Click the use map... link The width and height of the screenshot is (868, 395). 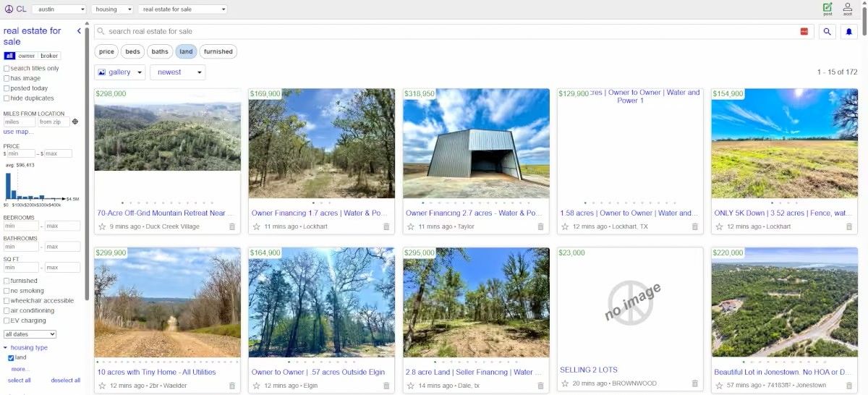[x=18, y=132]
